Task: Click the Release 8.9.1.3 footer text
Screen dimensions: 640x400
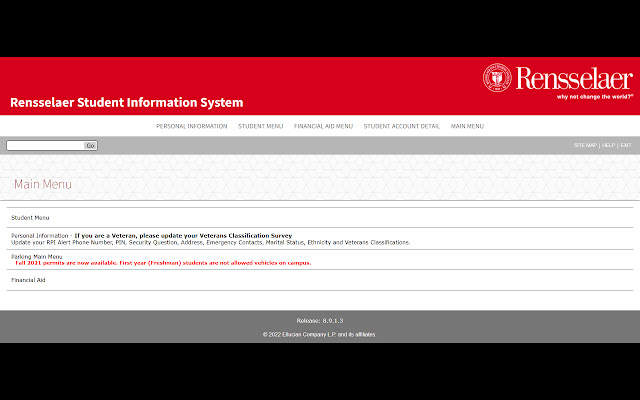Action: pos(320,321)
